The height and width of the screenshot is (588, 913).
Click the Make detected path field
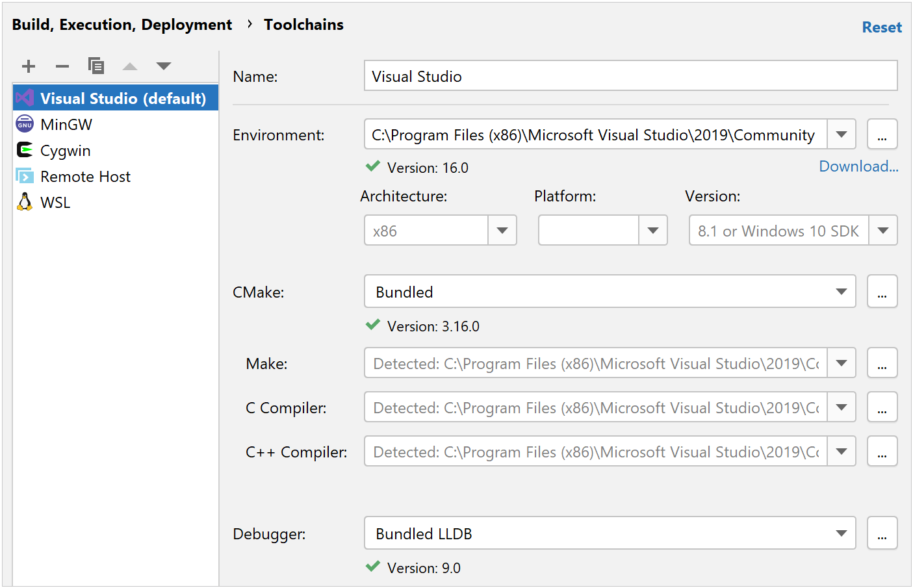595,363
